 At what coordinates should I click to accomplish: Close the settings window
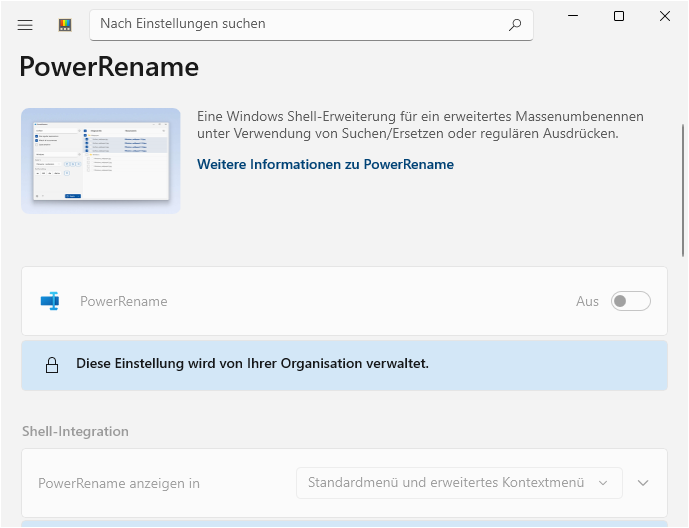[665, 16]
